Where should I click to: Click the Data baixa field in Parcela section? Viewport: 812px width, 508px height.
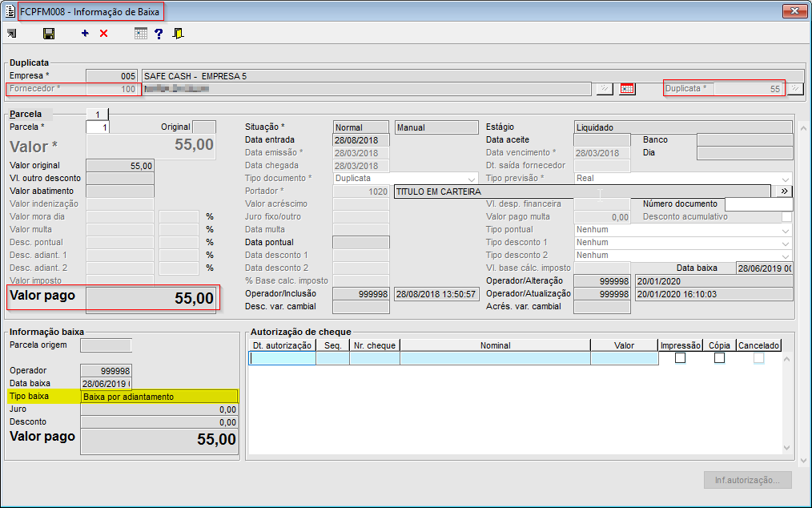tap(765, 268)
